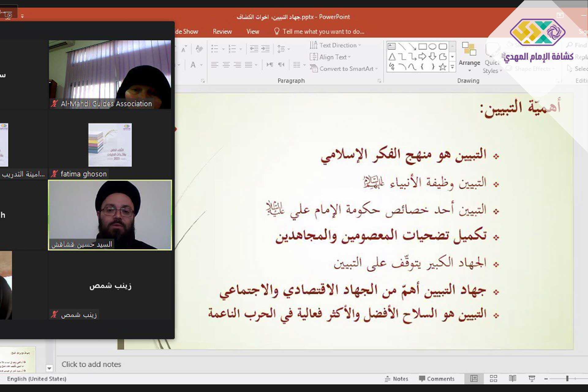
Task: Open the Review ribbon tab
Action: [x=222, y=32]
